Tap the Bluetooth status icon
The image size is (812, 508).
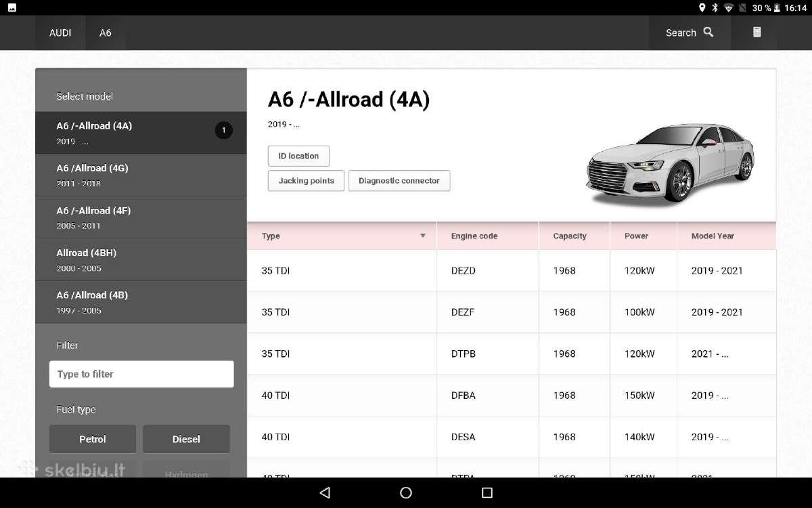tap(715, 8)
